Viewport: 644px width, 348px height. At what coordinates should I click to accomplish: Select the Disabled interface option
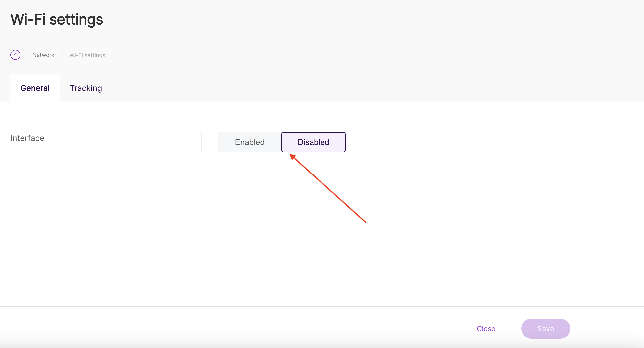(x=313, y=142)
